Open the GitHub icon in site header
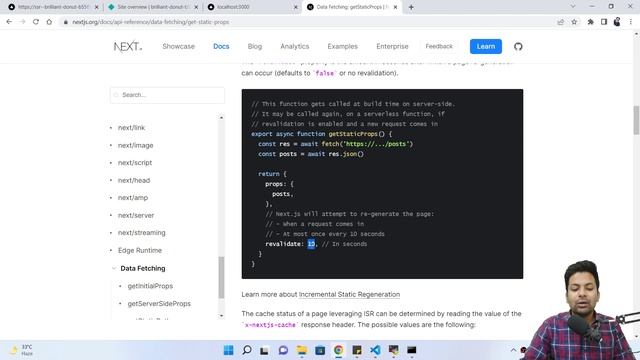The width and height of the screenshot is (640, 360). [518, 47]
